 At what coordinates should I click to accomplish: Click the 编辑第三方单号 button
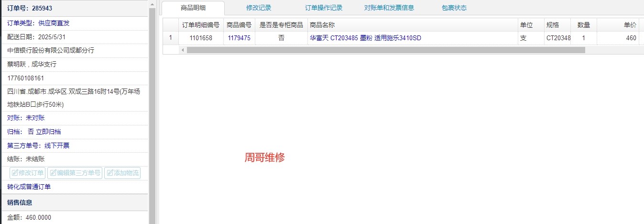(x=75, y=173)
